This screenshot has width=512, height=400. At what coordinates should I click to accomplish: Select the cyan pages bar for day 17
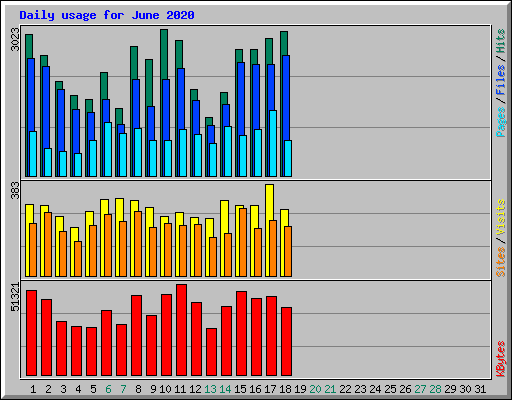273,143
